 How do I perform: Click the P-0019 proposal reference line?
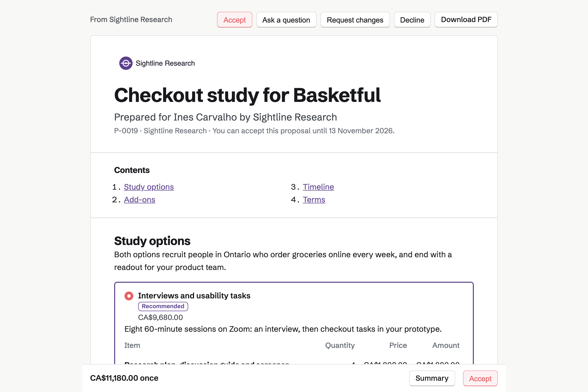(254, 131)
